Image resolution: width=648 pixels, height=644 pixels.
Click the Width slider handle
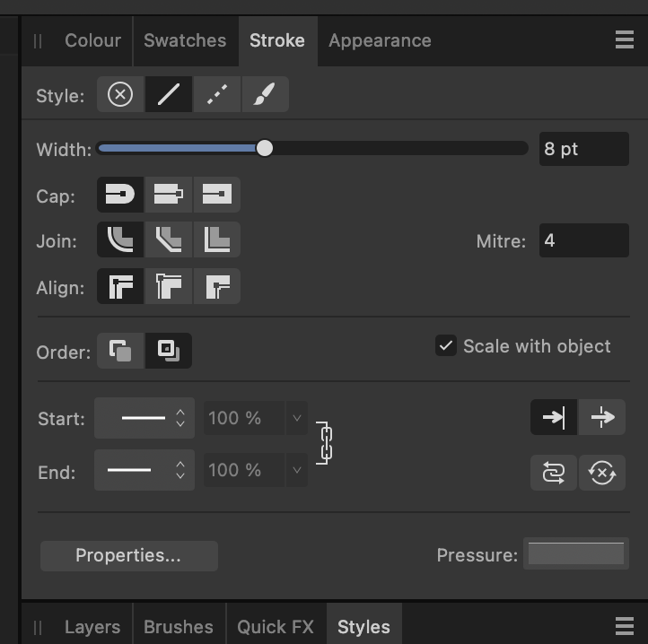265,148
